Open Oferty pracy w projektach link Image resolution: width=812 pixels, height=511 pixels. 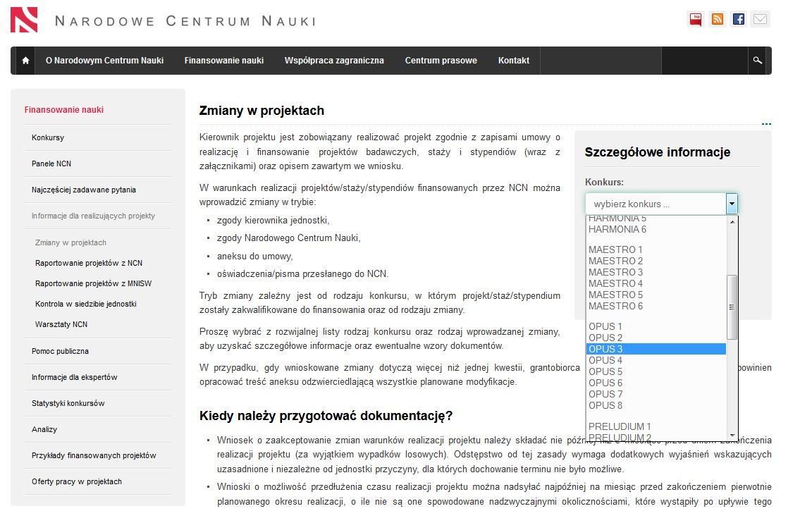(x=77, y=481)
